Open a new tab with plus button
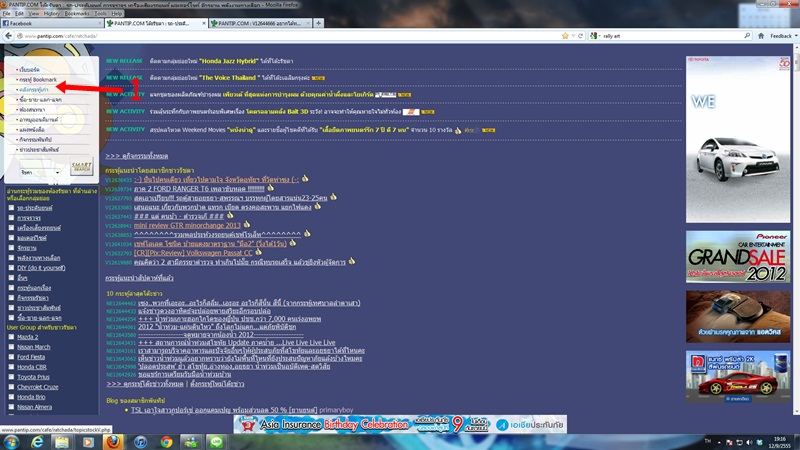The width and height of the screenshot is (800, 450). tap(318, 23)
